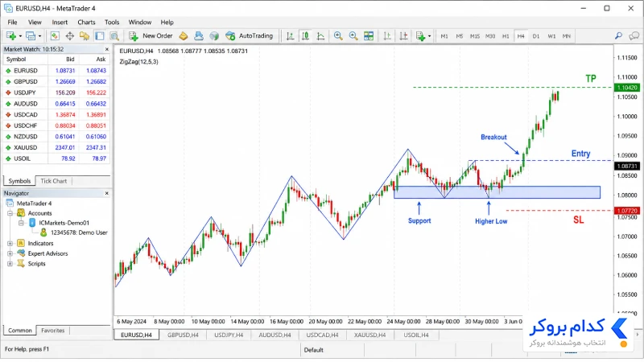644x362 pixels.
Task: Open the Charts menu
Action: click(x=86, y=23)
